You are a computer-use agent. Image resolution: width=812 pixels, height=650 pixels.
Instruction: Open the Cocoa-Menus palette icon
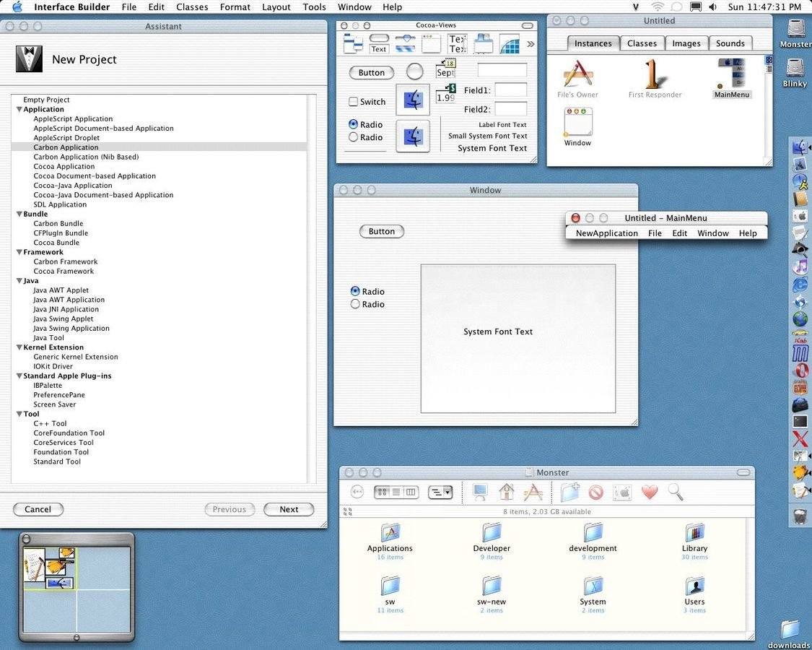point(353,43)
